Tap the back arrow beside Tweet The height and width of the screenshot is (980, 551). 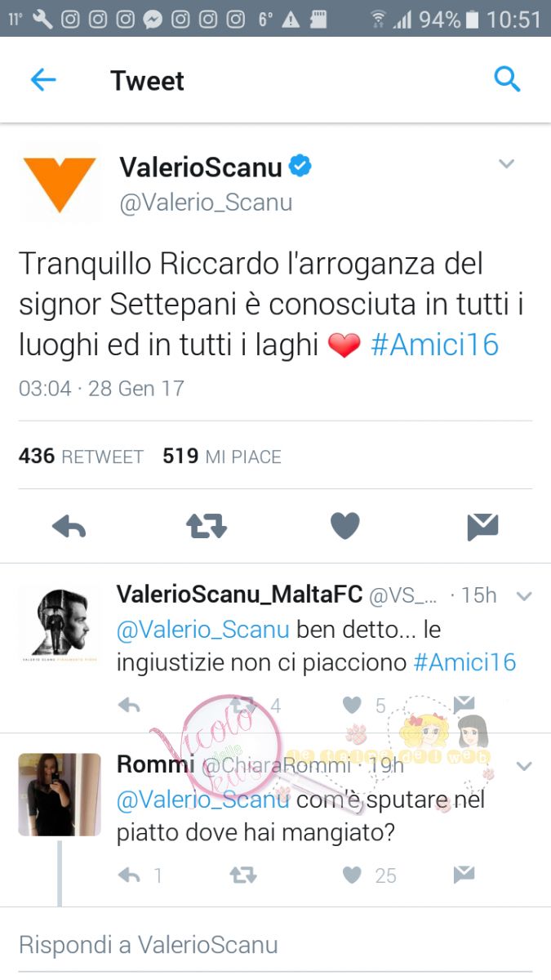click(43, 80)
